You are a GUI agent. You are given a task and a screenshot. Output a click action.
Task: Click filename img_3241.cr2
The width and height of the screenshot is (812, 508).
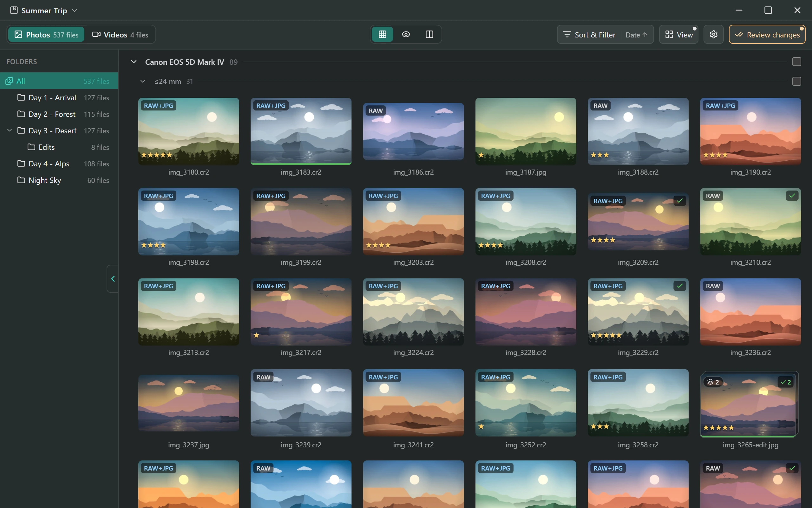coord(413,444)
